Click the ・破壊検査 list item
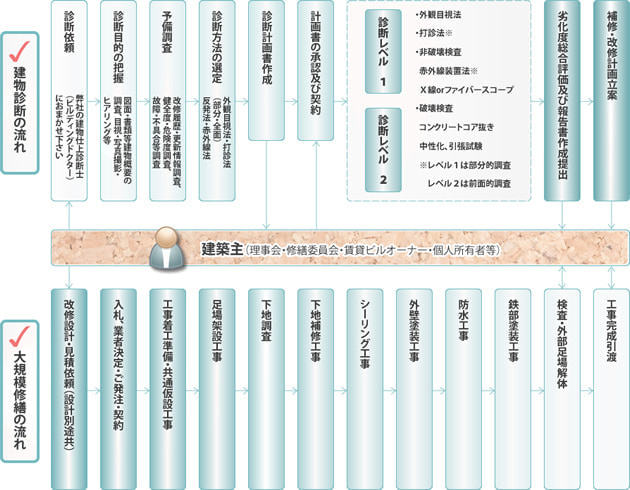Screen dimensions: 630x490 point(434,108)
